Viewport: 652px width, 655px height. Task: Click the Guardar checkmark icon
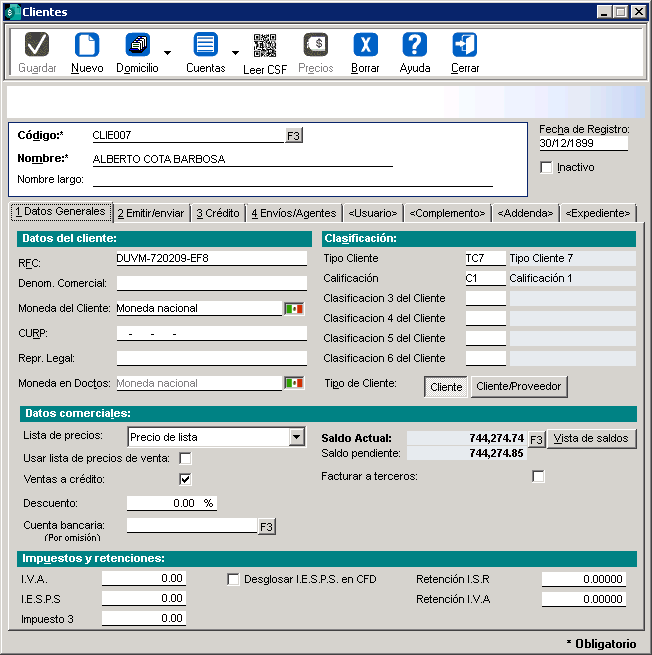37,44
